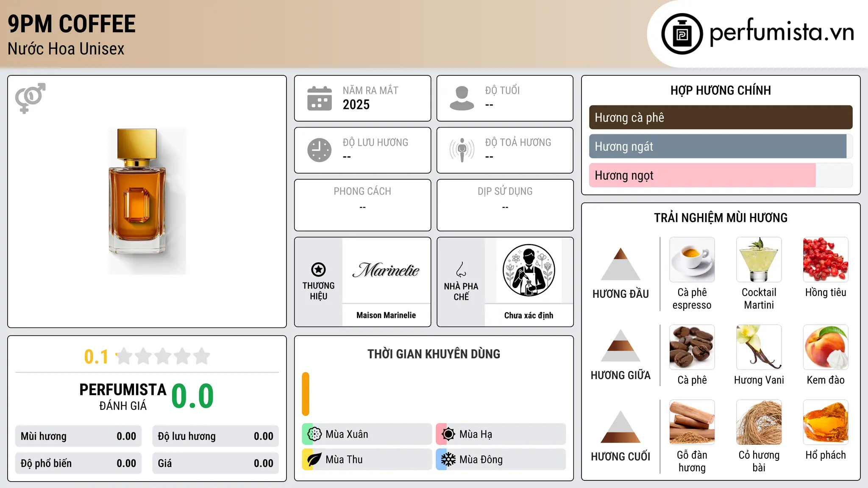Click the Hương cuối pyramid icon
This screenshot has width=868, height=488.
[x=620, y=427]
